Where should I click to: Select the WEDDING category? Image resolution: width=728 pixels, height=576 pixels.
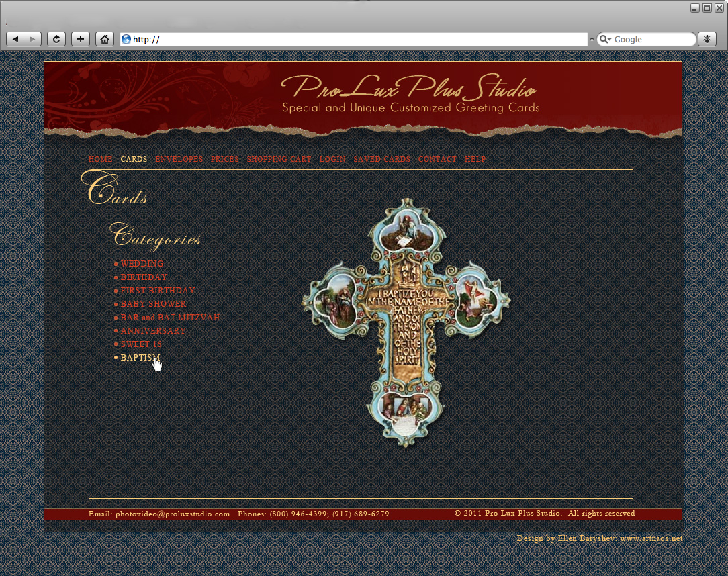141,264
